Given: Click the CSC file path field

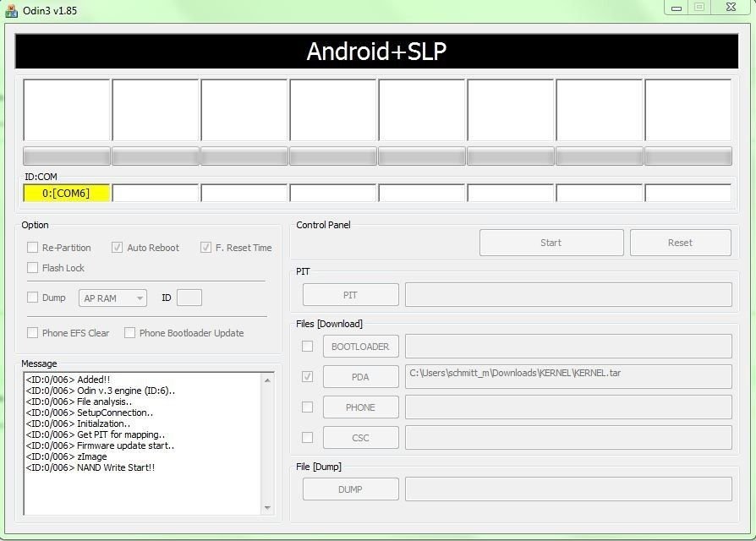Looking at the screenshot, I should (568, 437).
